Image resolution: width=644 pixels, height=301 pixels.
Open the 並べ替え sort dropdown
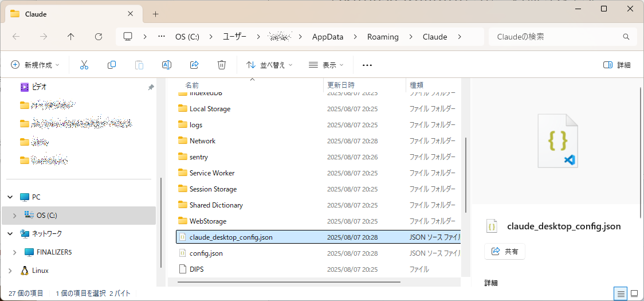(x=269, y=65)
